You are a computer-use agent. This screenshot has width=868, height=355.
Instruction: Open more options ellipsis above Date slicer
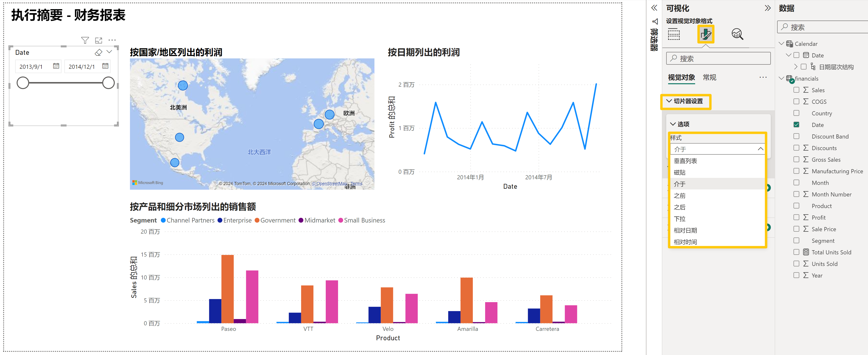(112, 40)
